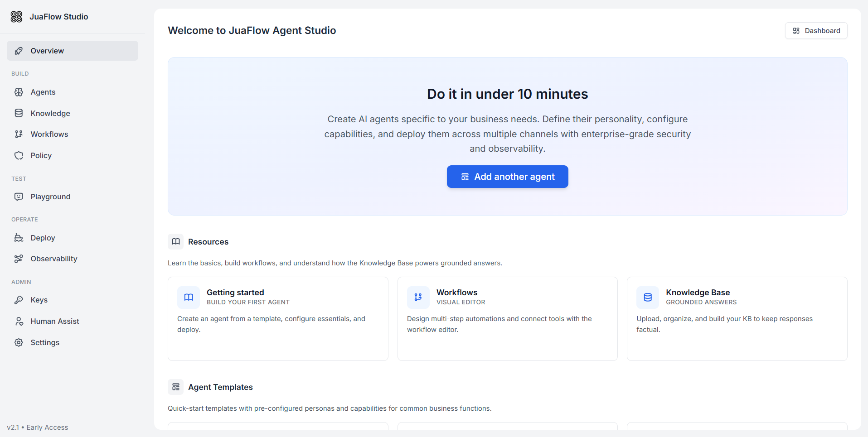Open the Human Assist sidebar entry
The width and height of the screenshot is (868, 437).
[55, 321]
